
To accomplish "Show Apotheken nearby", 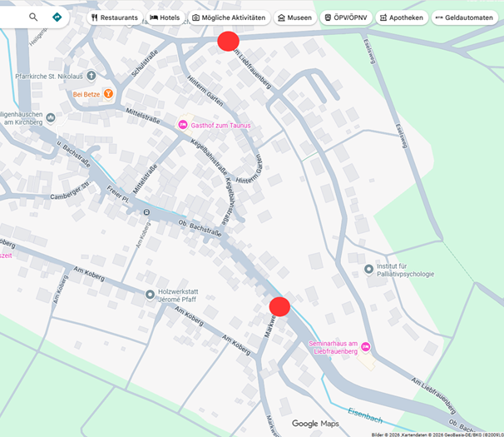I will [x=401, y=17].
